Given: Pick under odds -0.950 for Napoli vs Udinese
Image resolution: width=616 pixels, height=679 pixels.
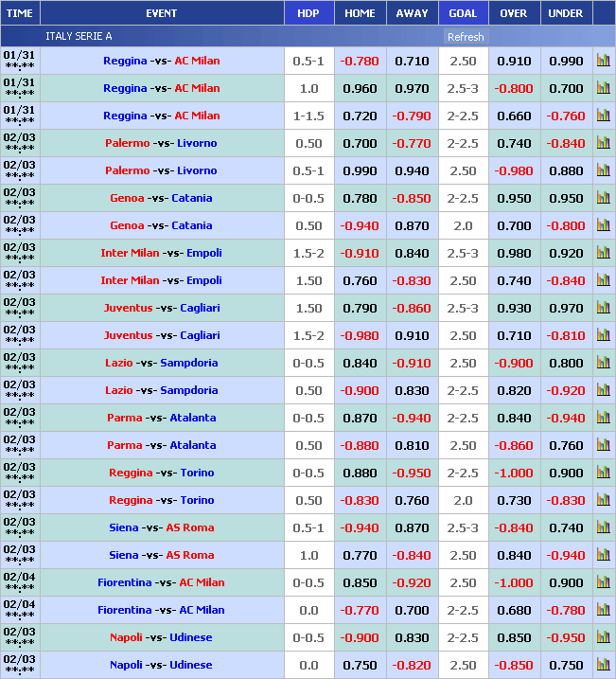Looking at the screenshot, I should [x=566, y=637].
